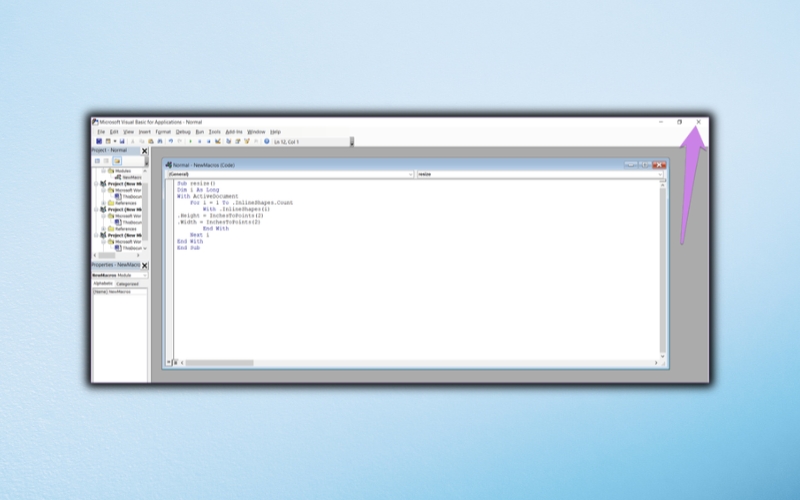The height and width of the screenshot is (500, 800).
Task: Click View Object icon in Project panel
Action: pos(106,161)
